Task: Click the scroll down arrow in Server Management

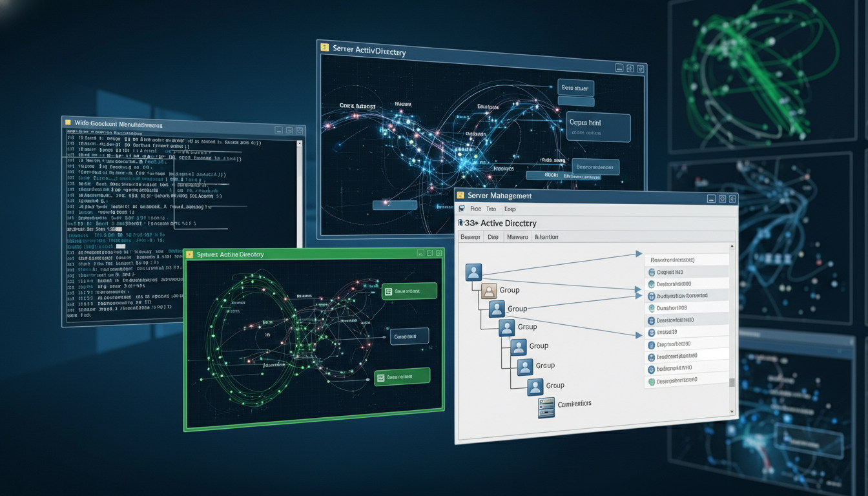Action: [x=732, y=411]
